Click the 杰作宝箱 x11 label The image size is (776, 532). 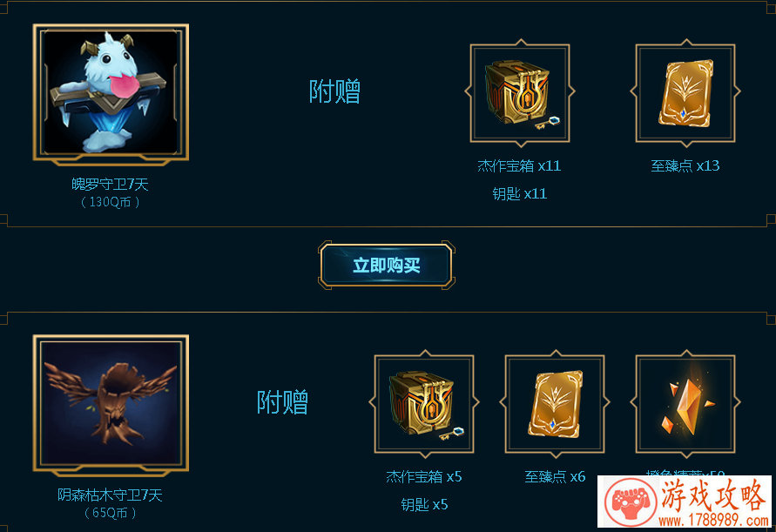tap(520, 165)
